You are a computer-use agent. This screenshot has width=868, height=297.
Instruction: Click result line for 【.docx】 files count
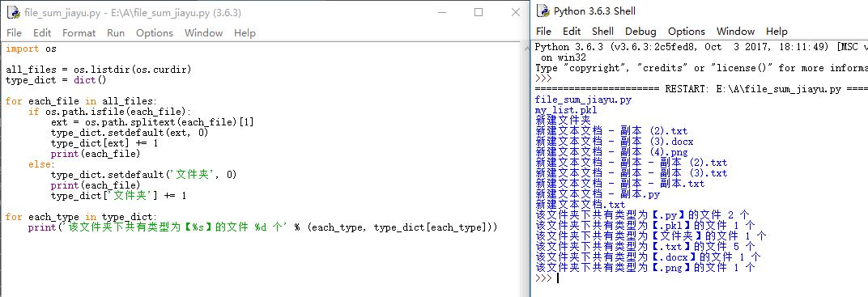tap(648, 257)
